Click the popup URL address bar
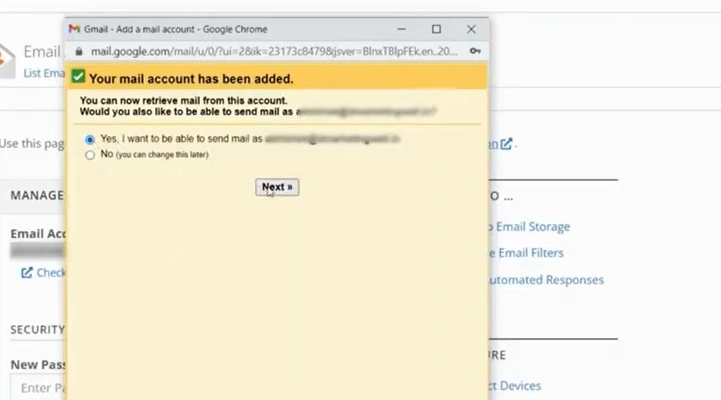This screenshot has width=721, height=400. pos(274,51)
